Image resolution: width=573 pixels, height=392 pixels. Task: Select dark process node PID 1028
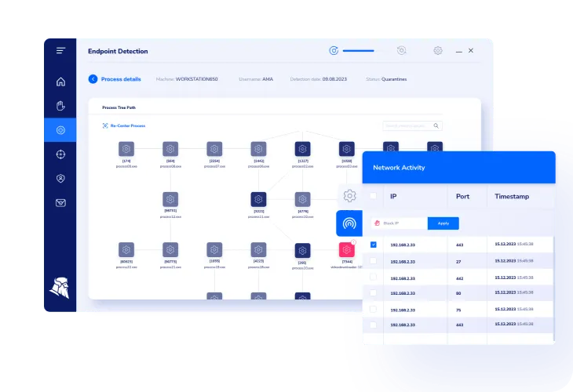347,149
